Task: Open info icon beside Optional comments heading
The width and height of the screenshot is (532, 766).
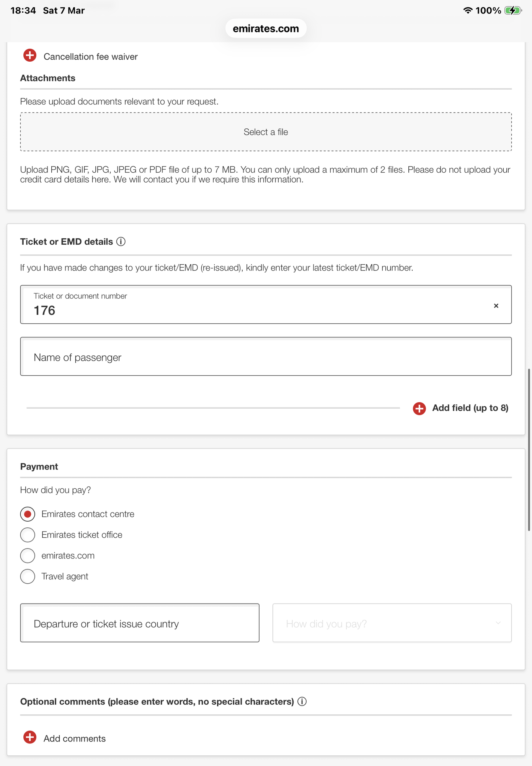Action: tap(302, 702)
